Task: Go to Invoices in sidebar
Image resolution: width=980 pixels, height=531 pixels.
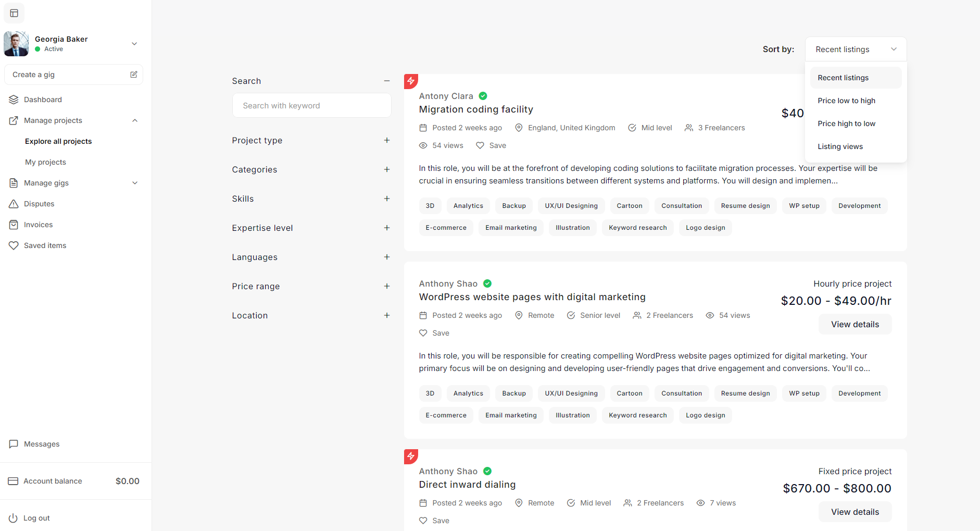Action: [x=38, y=225]
